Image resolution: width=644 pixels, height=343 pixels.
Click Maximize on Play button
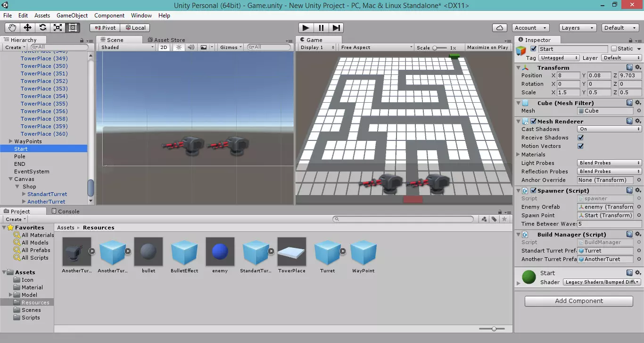click(487, 47)
